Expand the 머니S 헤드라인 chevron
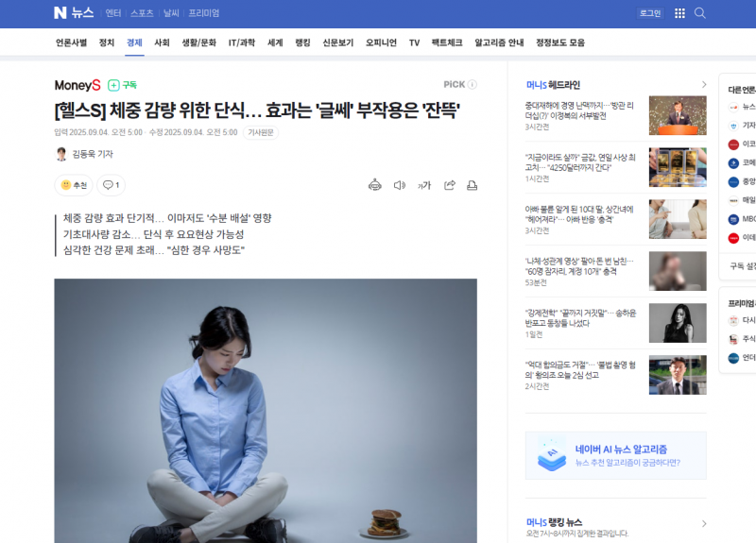756x543 pixels. pyautogui.click(x=703, y=85)
